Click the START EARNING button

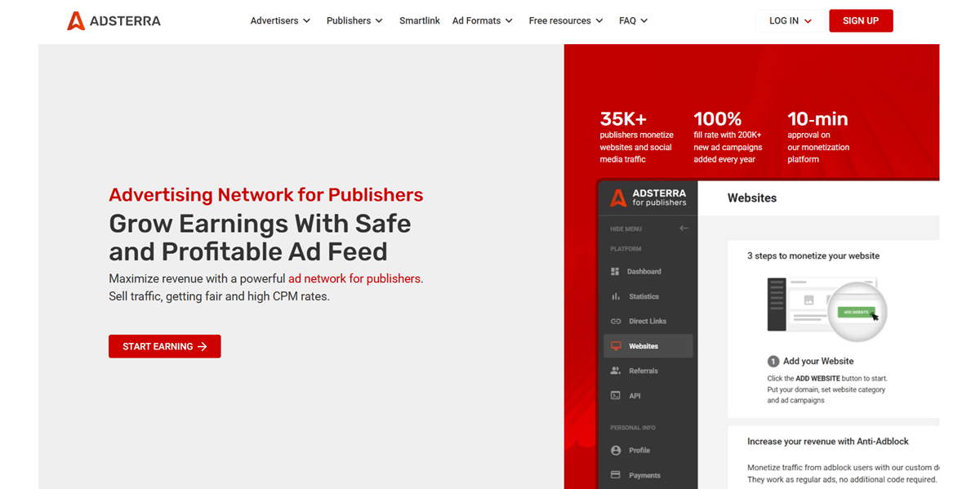coord(164,346)
